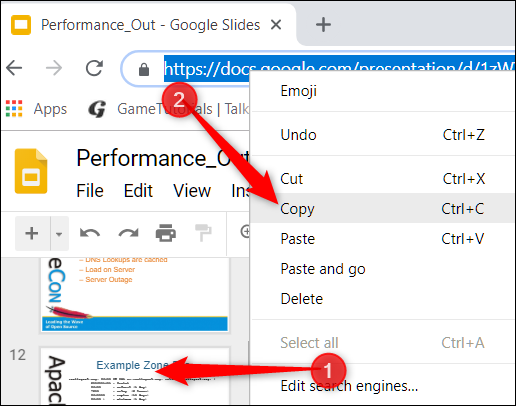Open the File menu
516x406 pixels.
point(90,191)
